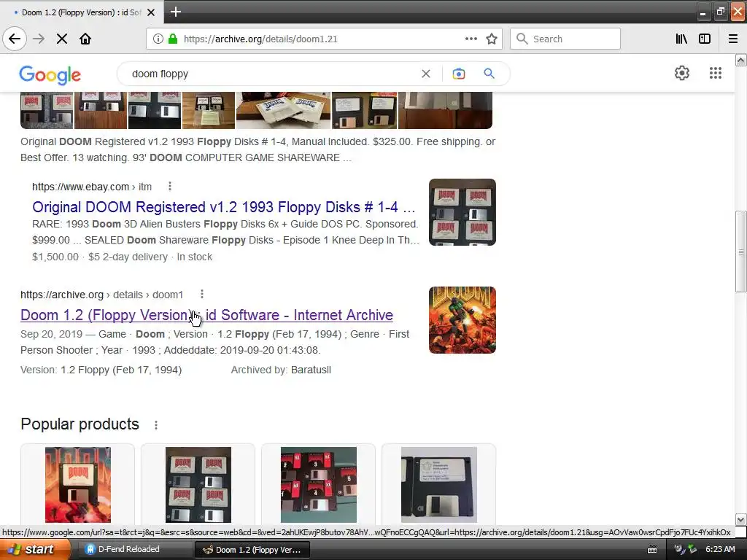
Task: Click the taskbar clock showing 6:23 AM
Action: tap(720, 550)
